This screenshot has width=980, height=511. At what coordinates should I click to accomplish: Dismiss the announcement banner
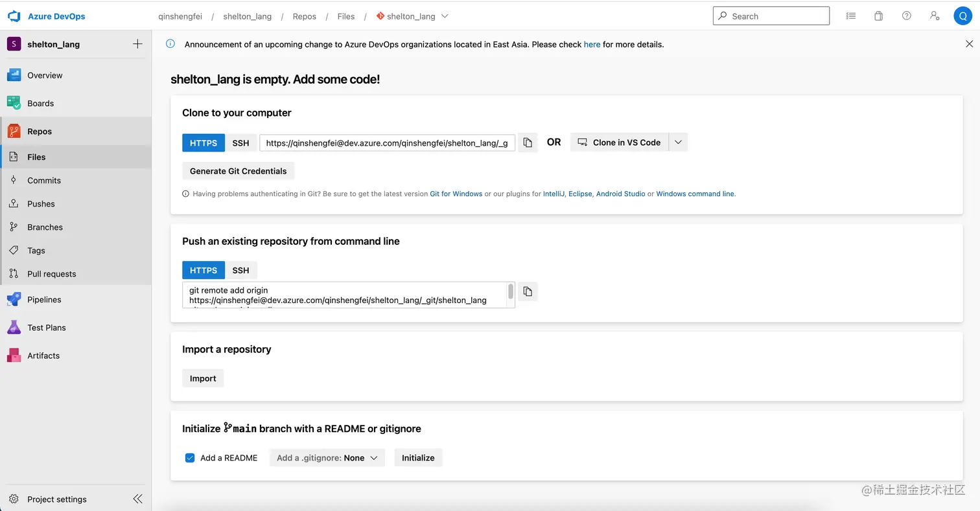point(969,44)
